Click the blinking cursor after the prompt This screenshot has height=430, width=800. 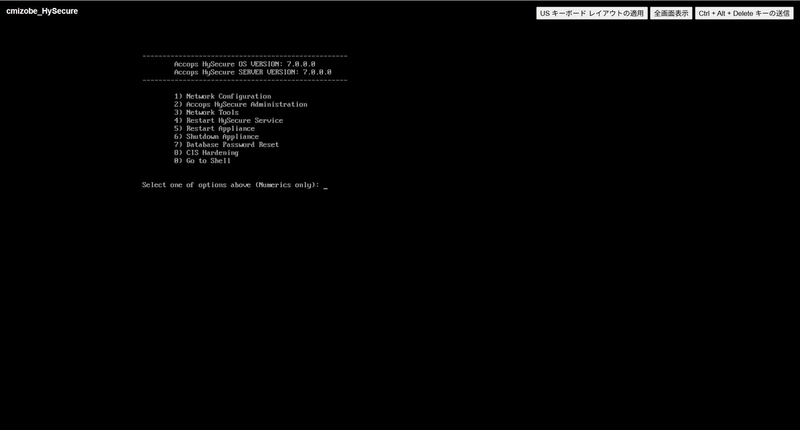tap(326, 187)
